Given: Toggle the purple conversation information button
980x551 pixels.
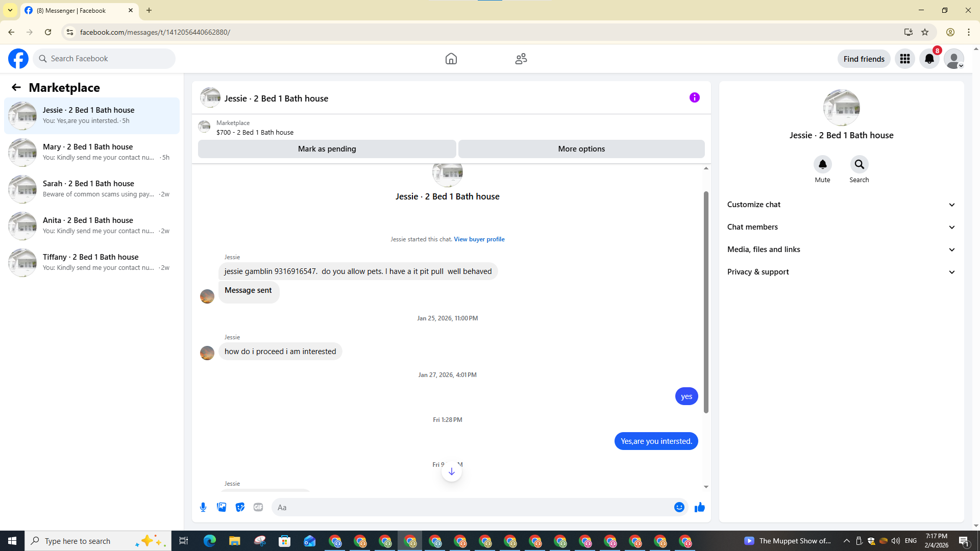Looking at the screenshot, I should pyautogui.click(x=694, y=97).
